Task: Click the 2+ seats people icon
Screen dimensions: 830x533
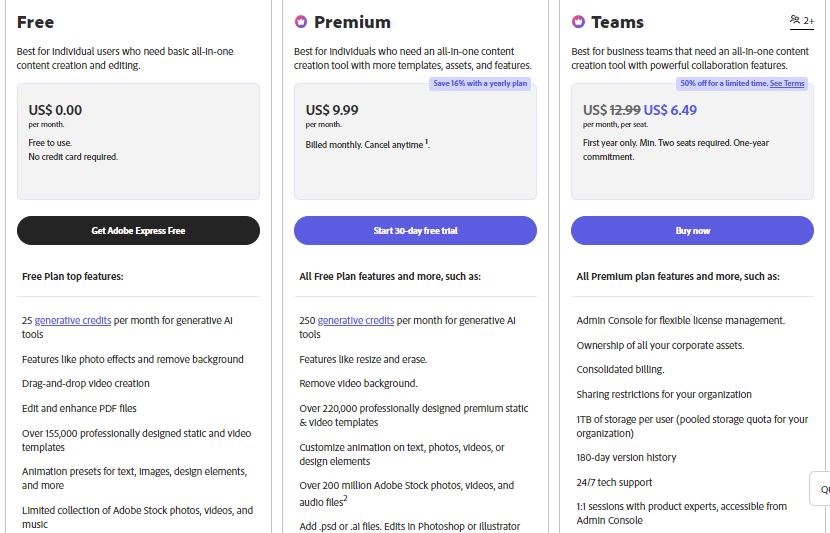Action: pos(801,20)
